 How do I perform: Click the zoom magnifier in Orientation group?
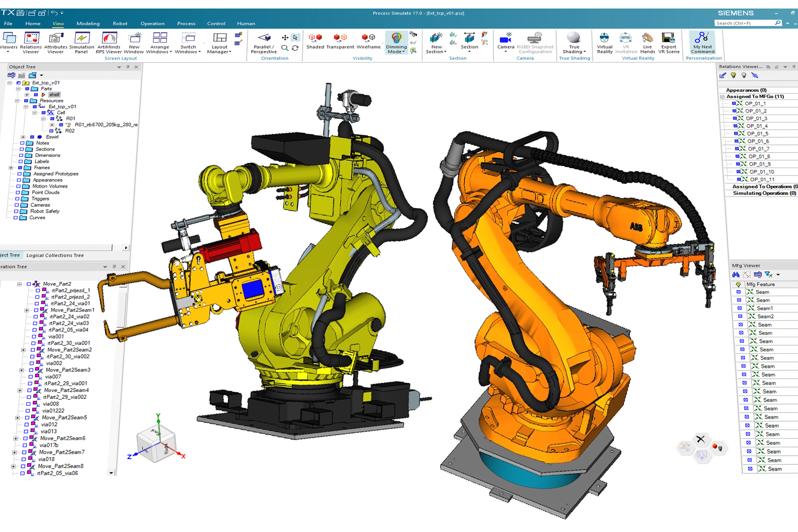[x=285, y=48]
